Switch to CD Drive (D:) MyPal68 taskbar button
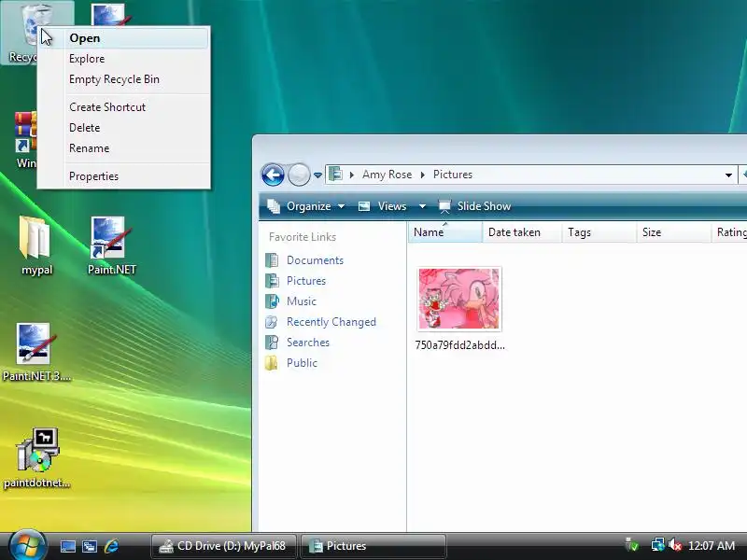 [224, 546]
